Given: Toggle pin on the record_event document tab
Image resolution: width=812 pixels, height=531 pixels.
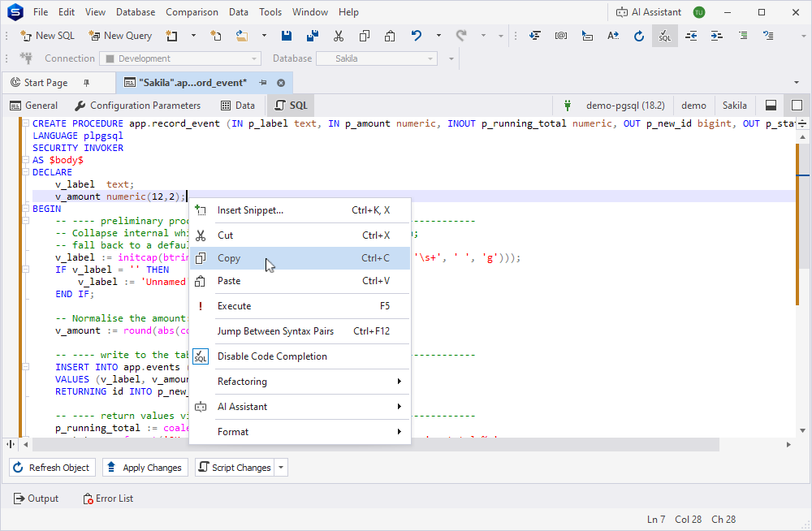Looking at the screenshot, I should [263, 82].
